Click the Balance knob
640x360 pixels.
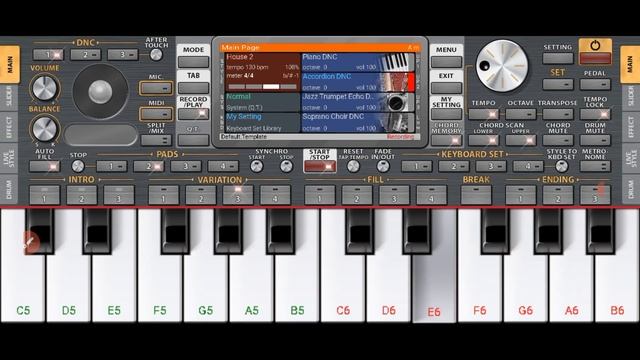[x=44, y=128]
